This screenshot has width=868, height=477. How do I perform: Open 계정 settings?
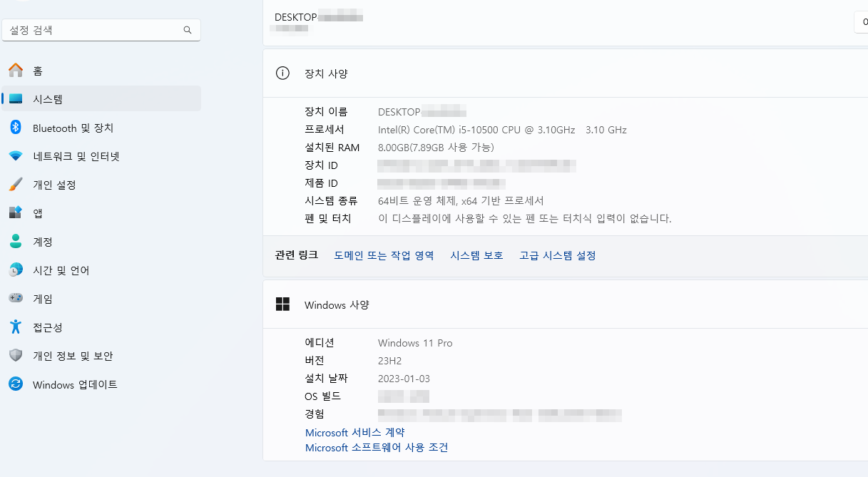[x=51, y=241]
